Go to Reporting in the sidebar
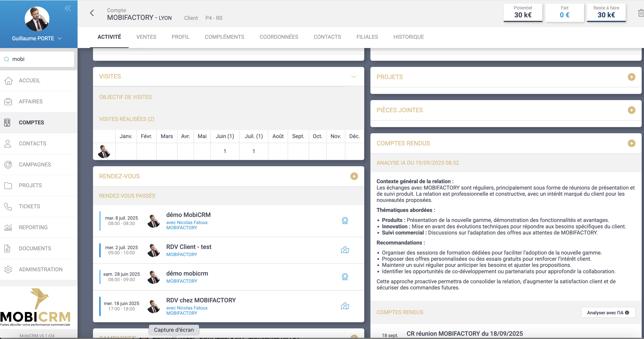 [33, 227]
